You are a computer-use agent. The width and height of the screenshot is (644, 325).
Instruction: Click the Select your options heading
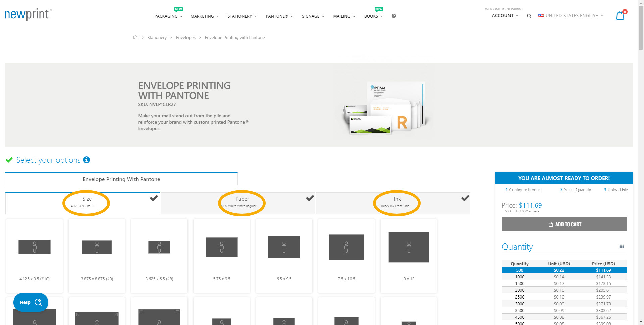[49, 160]
